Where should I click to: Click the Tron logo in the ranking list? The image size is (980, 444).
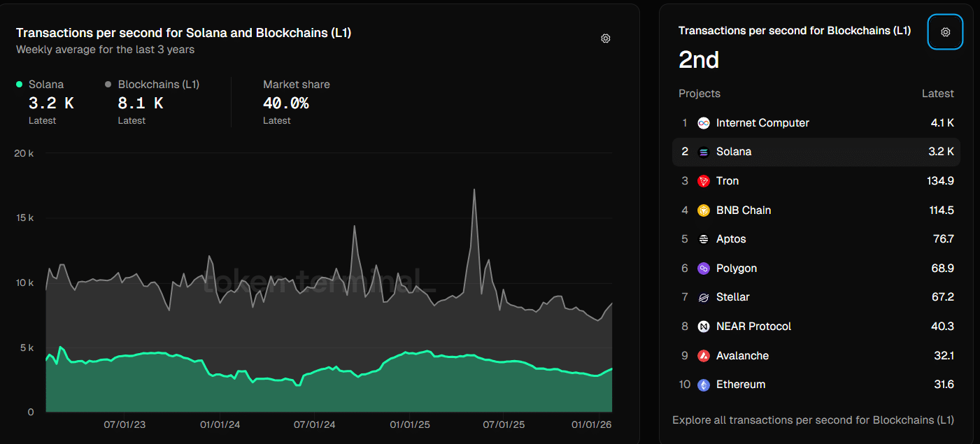(x=703, y=180)
